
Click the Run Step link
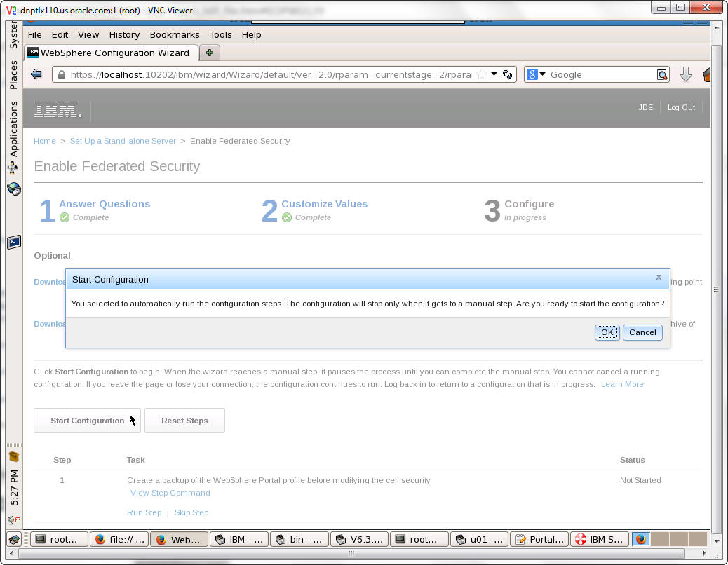[144, 512]
